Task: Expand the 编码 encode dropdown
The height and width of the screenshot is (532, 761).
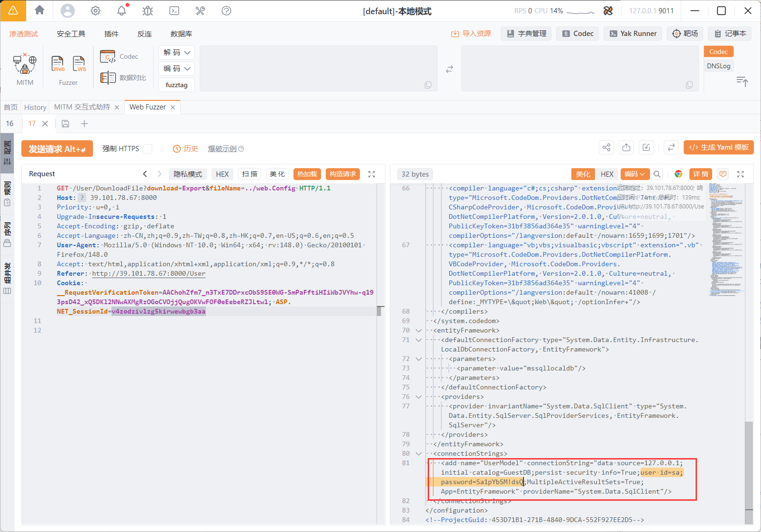Action: point(176,69)
